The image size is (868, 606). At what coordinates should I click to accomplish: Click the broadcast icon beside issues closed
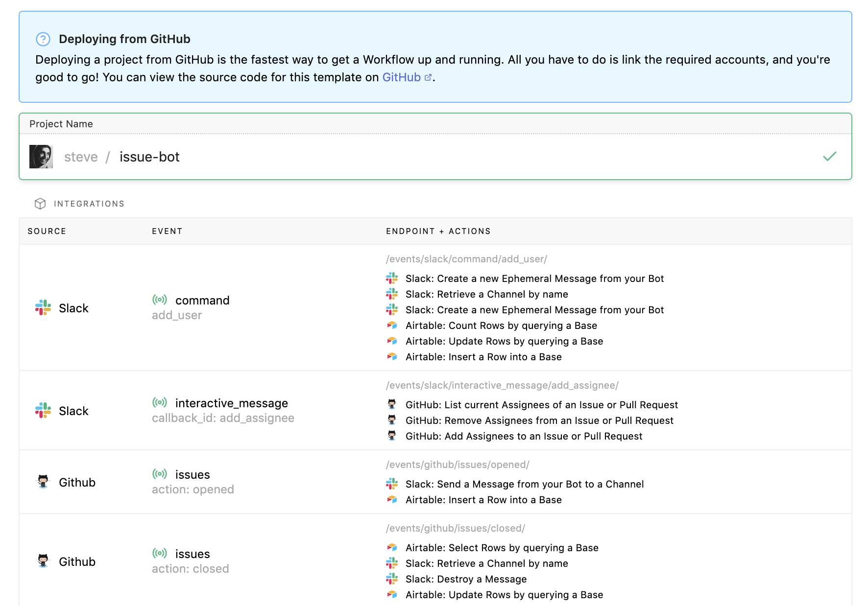[160, 553]
